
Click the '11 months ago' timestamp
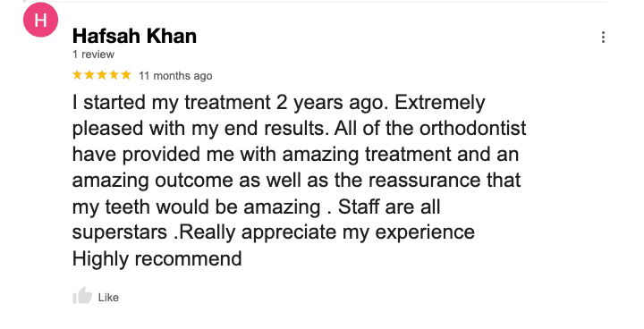(175, 76)
